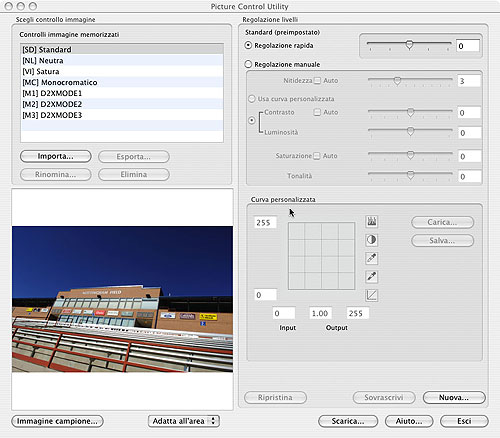Choose the Usa curva personalizzata radio option
The image size is (500, 438).
[x=252, y=99]
